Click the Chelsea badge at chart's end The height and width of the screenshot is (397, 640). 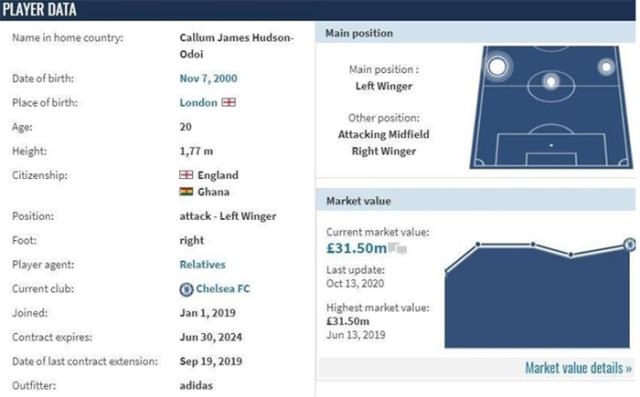(630, 244)
